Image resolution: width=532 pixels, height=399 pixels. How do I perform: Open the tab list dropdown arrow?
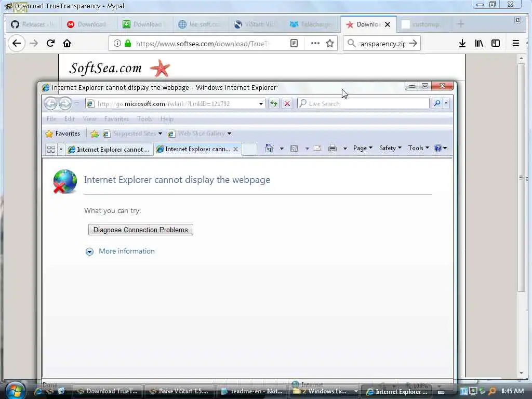[61, 149]
